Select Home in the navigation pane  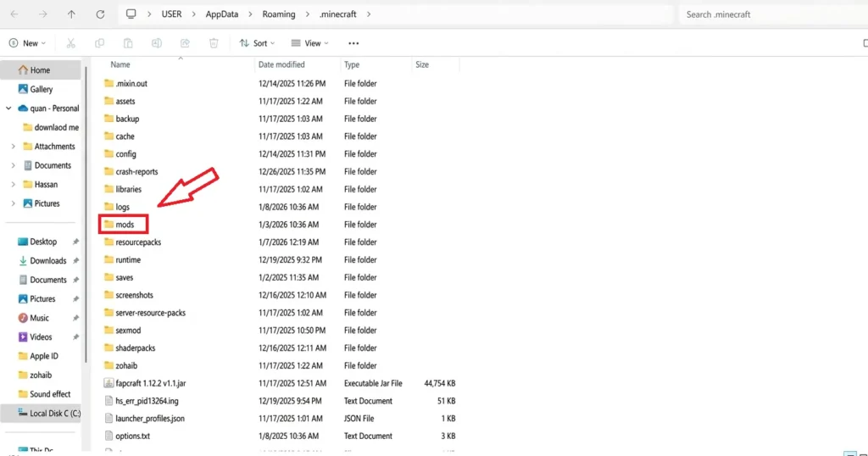tap(41, 70)
